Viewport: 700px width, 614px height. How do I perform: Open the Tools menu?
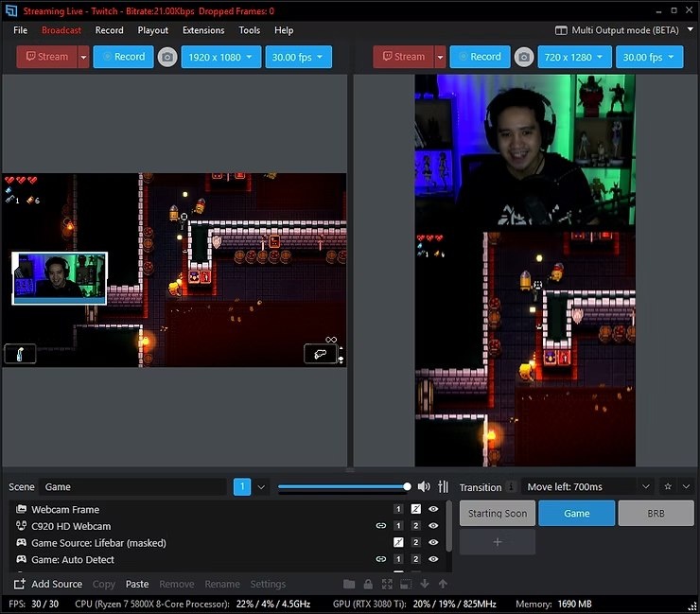click(x=249, y=30)
